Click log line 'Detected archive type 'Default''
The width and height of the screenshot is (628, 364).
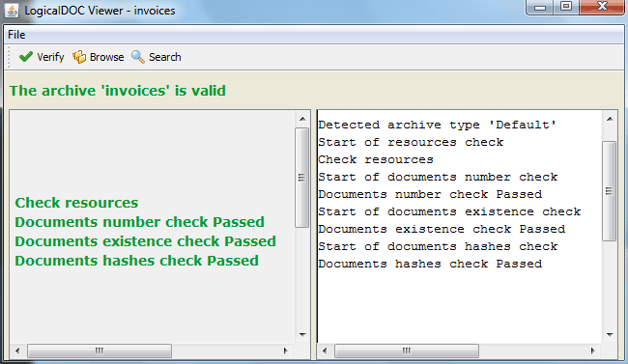[438, 125]
